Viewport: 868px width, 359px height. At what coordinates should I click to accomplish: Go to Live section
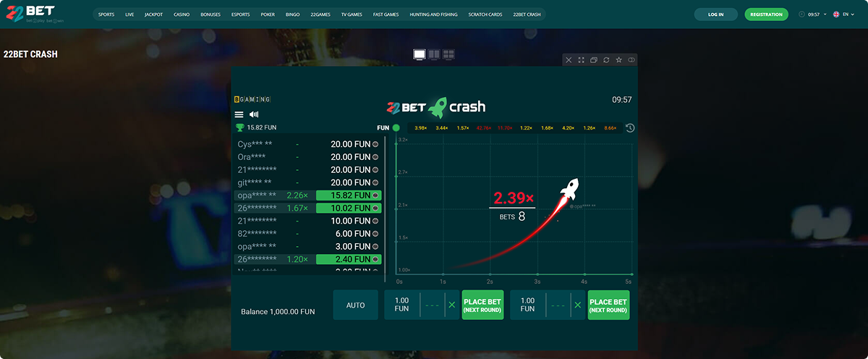click(x=129, y=14)
